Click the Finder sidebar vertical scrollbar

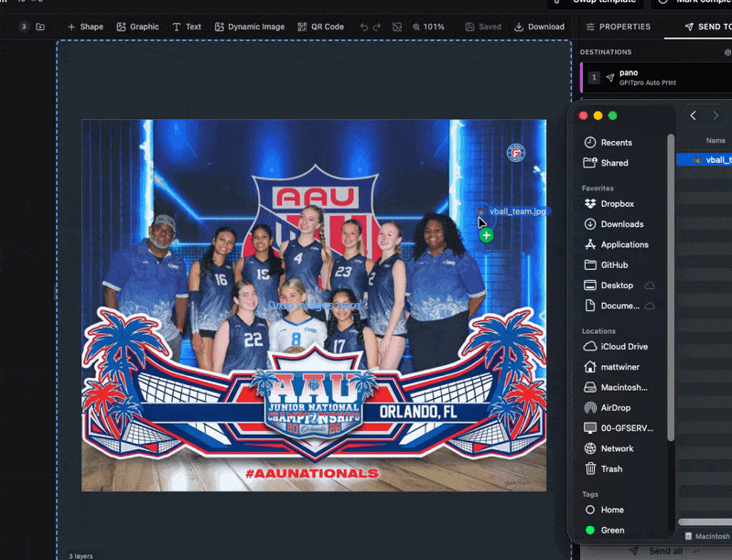tap(671, 287)
